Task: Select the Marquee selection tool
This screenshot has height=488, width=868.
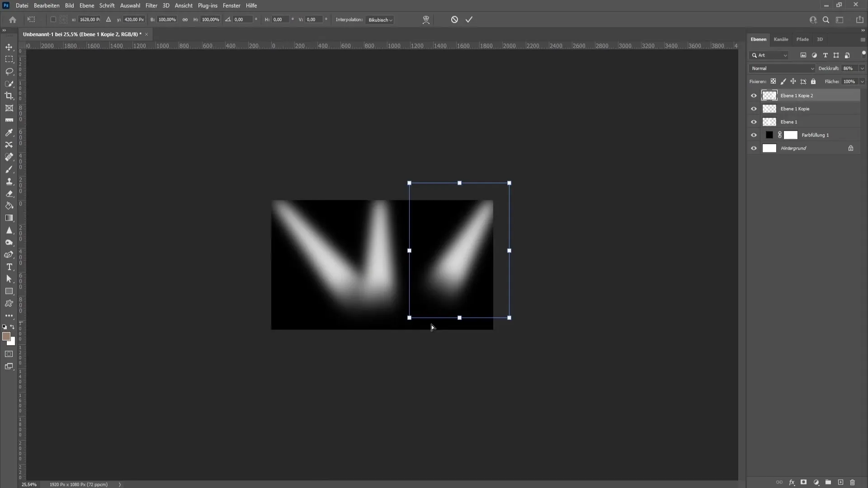Action: coord(9,59)
